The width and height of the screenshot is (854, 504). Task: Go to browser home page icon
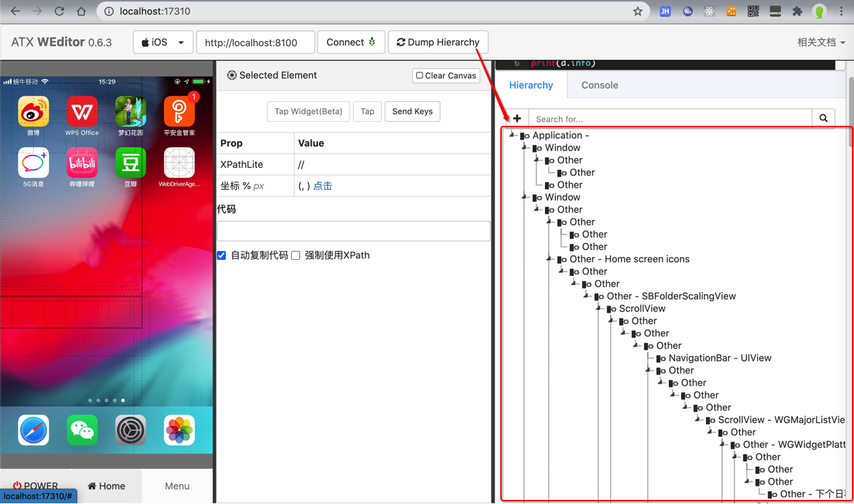[x=81, y=11]
